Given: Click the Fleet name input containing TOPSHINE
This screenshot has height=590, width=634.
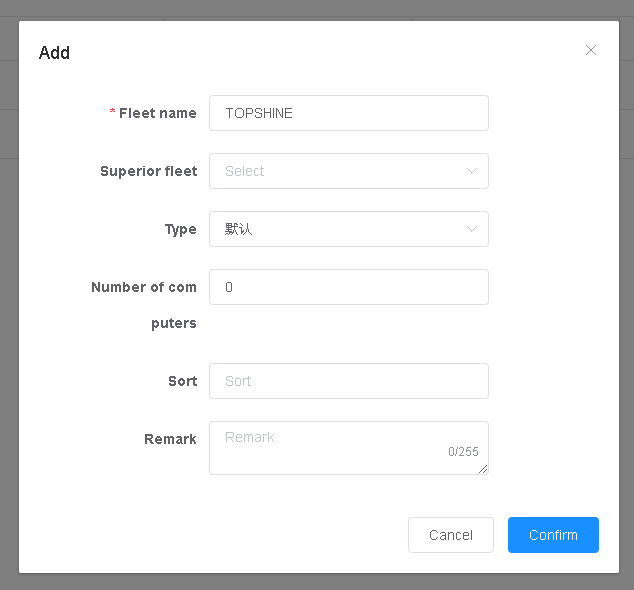Looking at the screenshot, I should 348,113.
